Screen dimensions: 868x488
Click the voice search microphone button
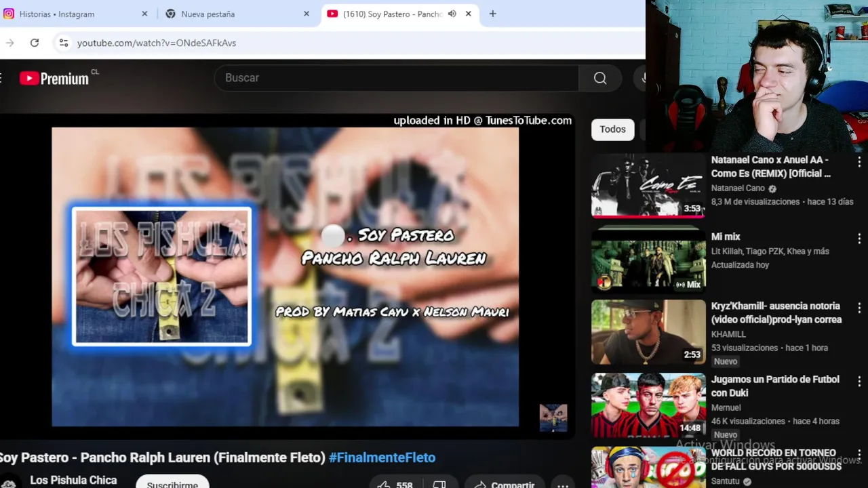coord(642,78)
